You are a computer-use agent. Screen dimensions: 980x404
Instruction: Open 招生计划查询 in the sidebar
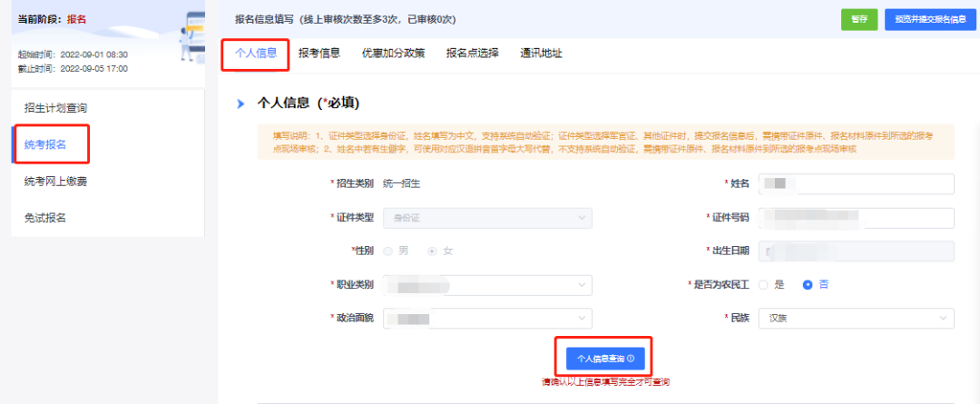(x=56, y=108)
